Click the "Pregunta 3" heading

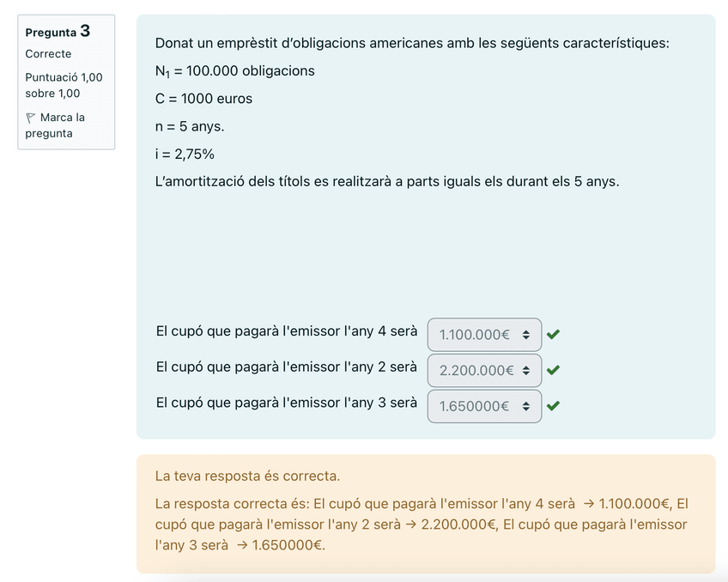(x=58, y=32)
